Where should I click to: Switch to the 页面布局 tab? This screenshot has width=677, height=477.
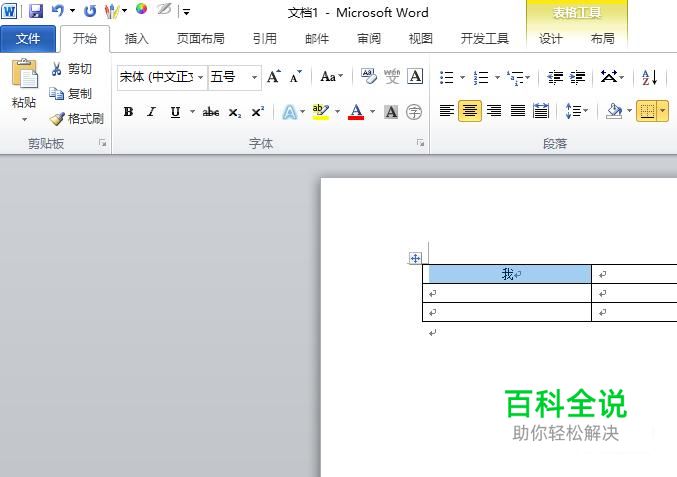click(x=201, y=39)
